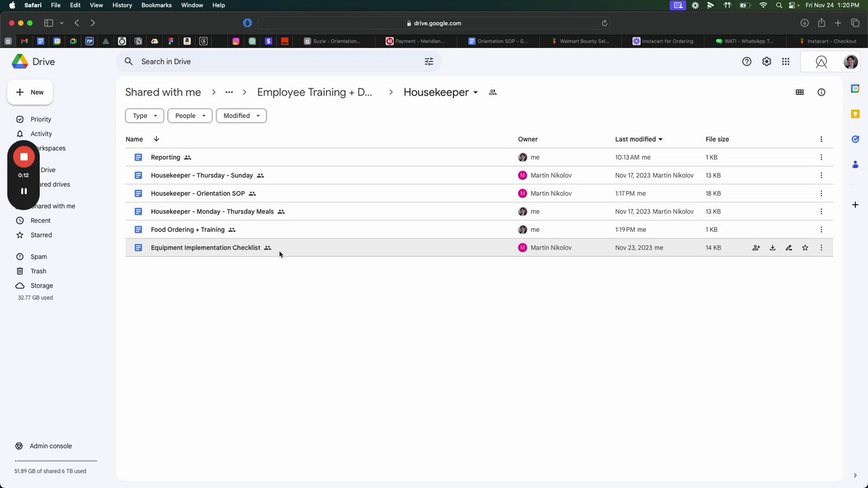Screen dimensions: 868x488
Task: Show hidden breadcrumb folders via ellipsis
Action: (x=229, y=92)
